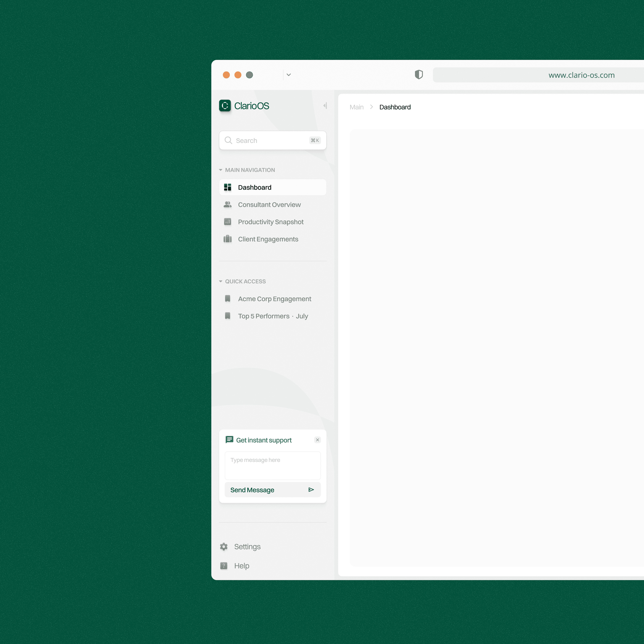The height and width of the screenshot is (644, 644).
Task: Collapse the Quick Access section
Action: (221, 281)
